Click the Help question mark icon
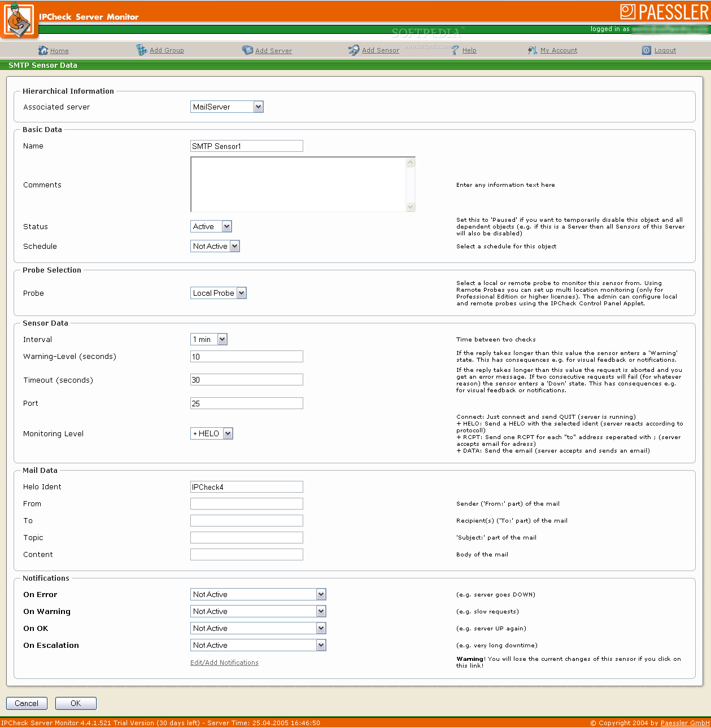711x728 pixels. (x=455, y=50)
